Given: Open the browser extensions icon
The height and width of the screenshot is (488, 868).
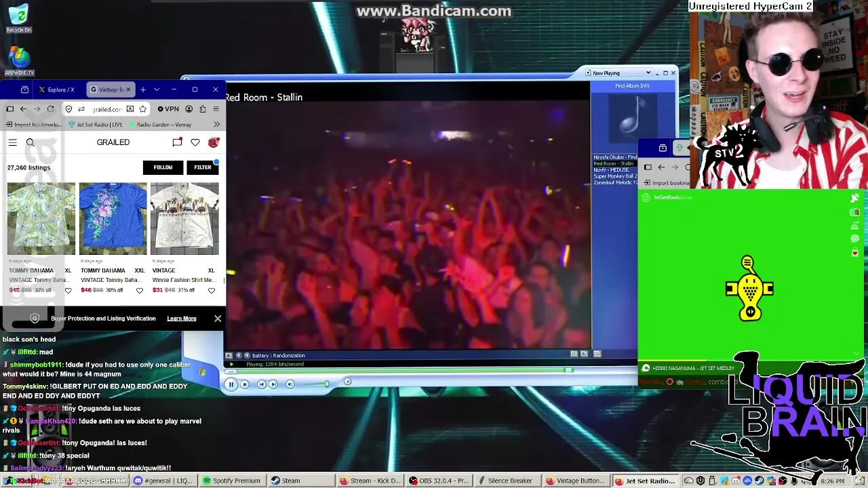Looking at the screenshot, I should [202, 108].
